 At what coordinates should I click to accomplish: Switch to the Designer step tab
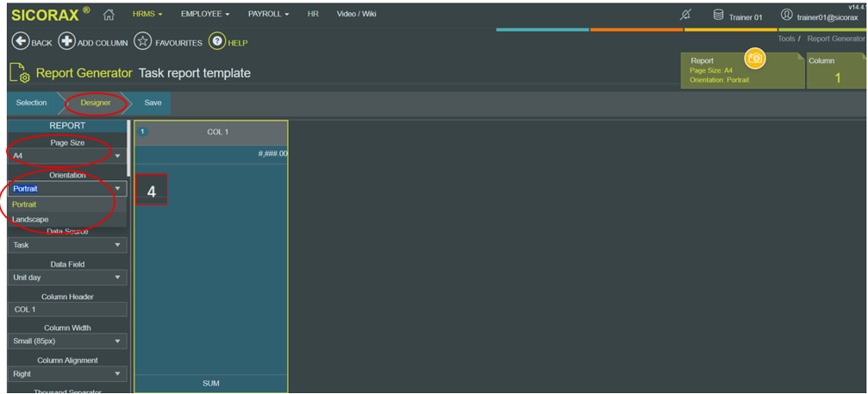click(x=96, y=103)
